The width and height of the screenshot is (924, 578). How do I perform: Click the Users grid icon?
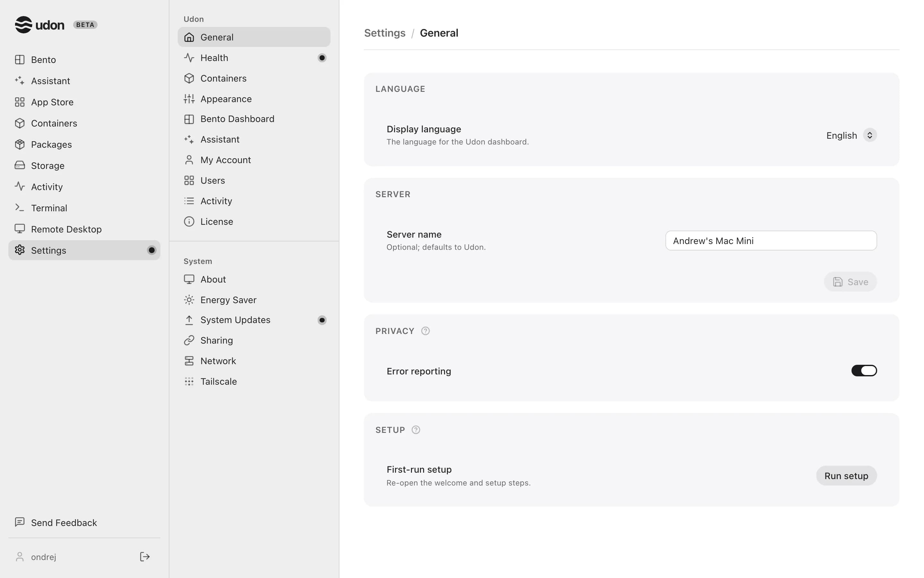pos(189,180)
